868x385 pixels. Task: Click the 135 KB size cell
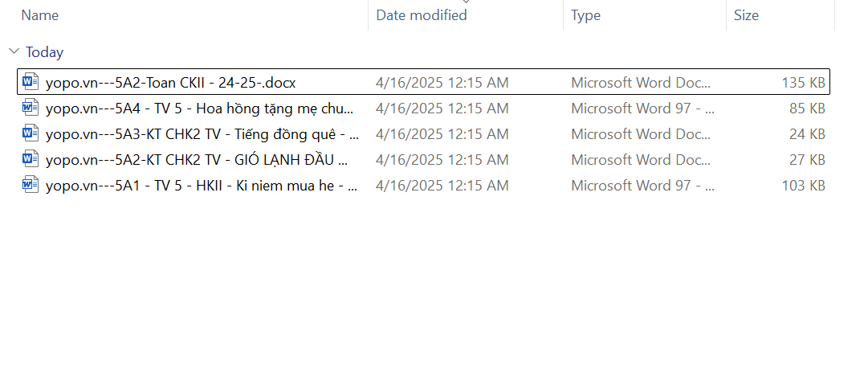point(803,82)
